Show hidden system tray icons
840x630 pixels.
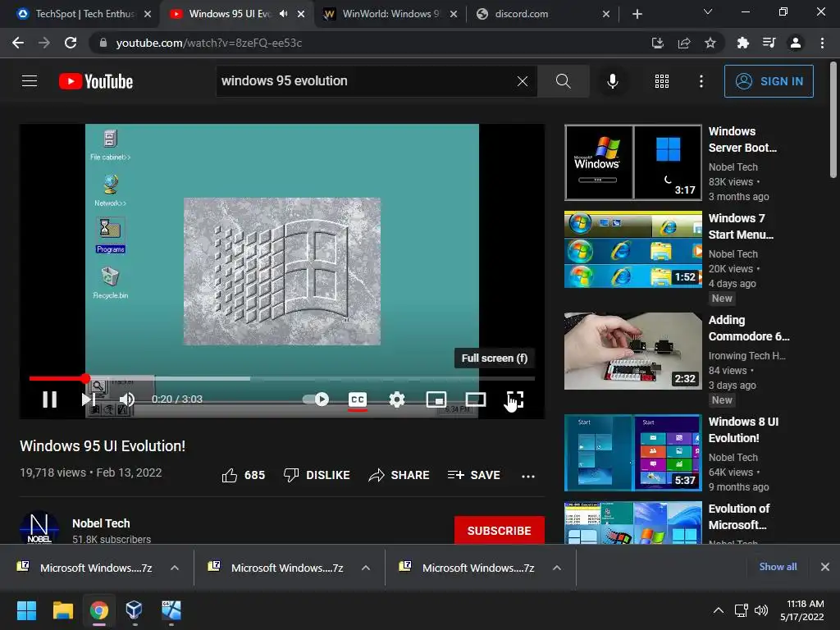pyautogui.click(x=719, y=610)
